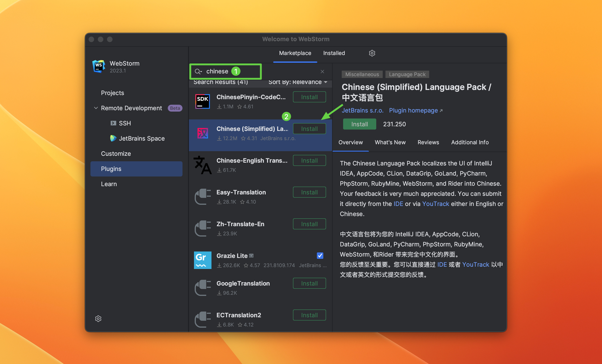The image size is (602, 364).
Task: Install Chinese-English Translate plugin
Action: click(309, 161)
